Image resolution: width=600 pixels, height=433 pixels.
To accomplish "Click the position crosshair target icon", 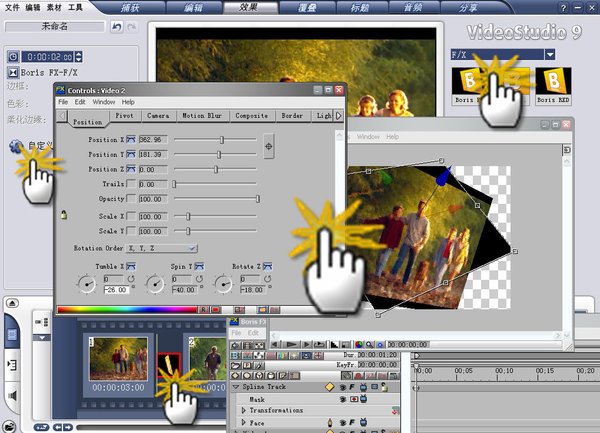I will click(x=268, y=147).
